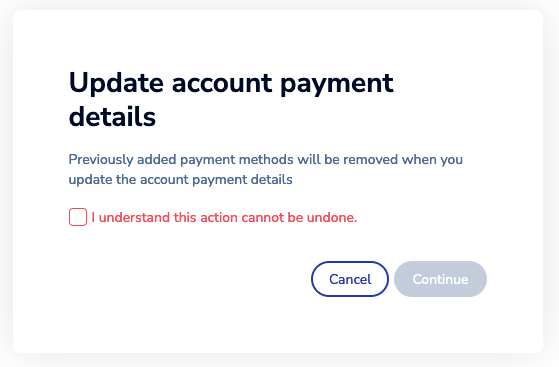Click the 'Update account payment details' heading
Screen dimensions: 559x367
(231, 99)
